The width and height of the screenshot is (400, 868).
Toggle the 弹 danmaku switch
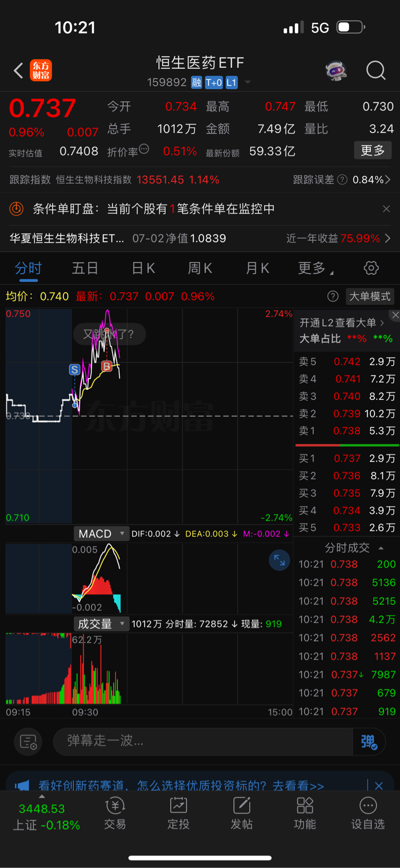pyautogui.click(x=369, y=741)
